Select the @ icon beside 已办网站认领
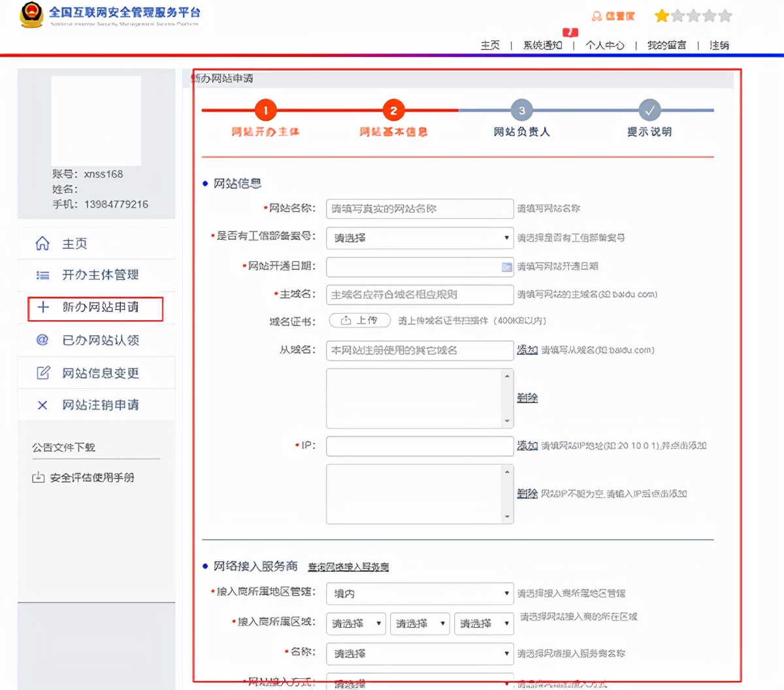784x690 pixels. tap(42, 340)
